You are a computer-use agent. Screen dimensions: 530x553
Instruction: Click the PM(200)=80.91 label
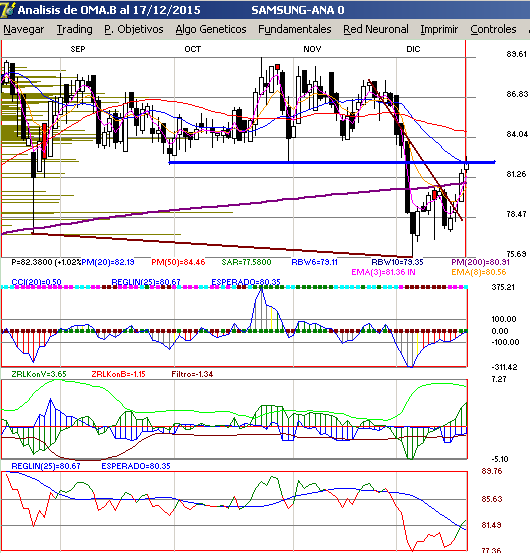click(480, 262)
